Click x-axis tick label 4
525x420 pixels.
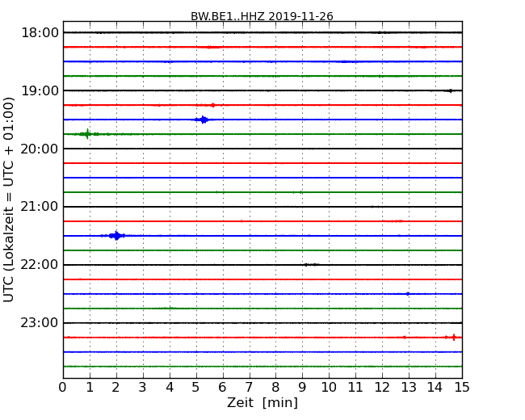pos(170,388)
